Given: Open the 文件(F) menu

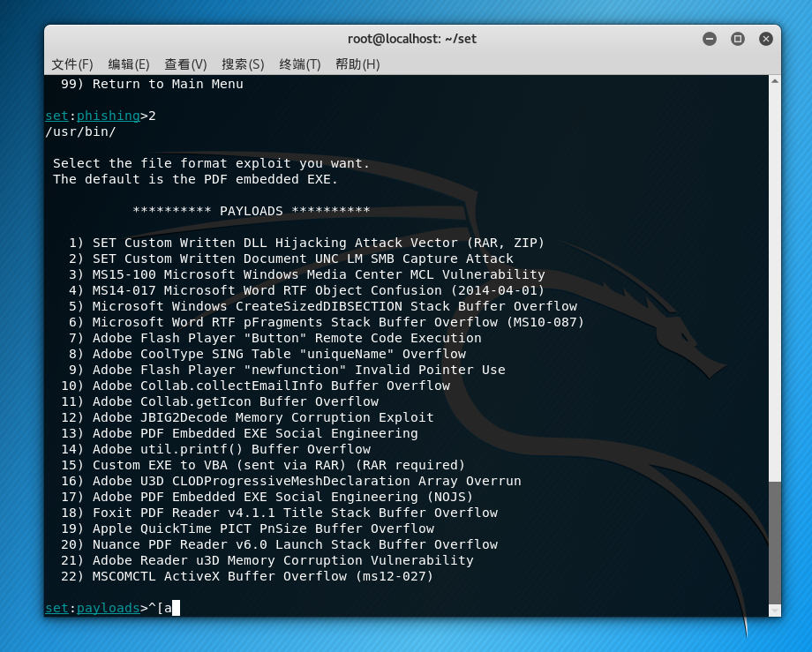Looking at the screenshot, I should (72, 64).
